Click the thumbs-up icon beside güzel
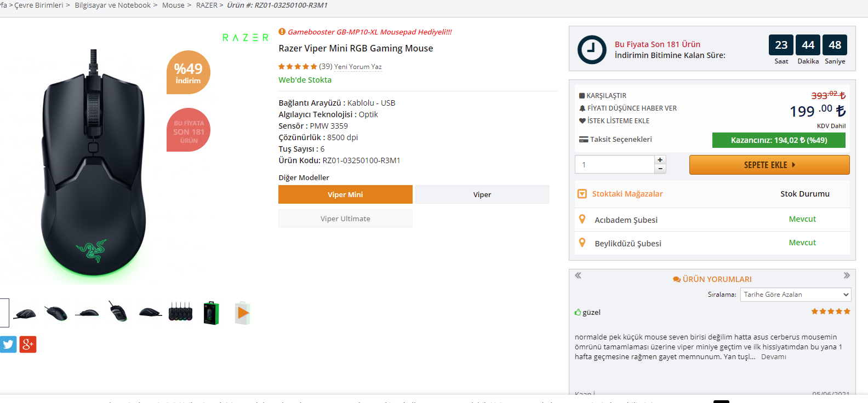This screenshot has width=868, height=403. tap(578, 312)
